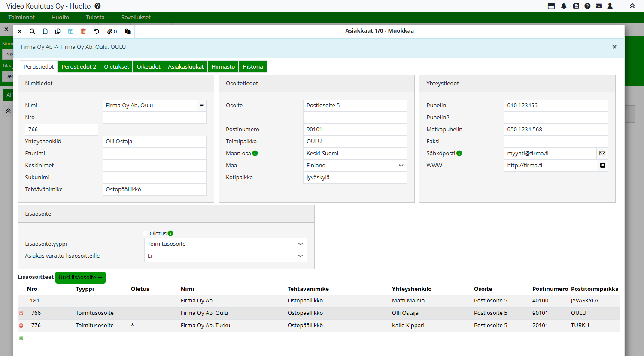Click the search magnifier icon in toolbar
Image resolution: width=644 pixels, height=356 pixels.
click(32, 31)
